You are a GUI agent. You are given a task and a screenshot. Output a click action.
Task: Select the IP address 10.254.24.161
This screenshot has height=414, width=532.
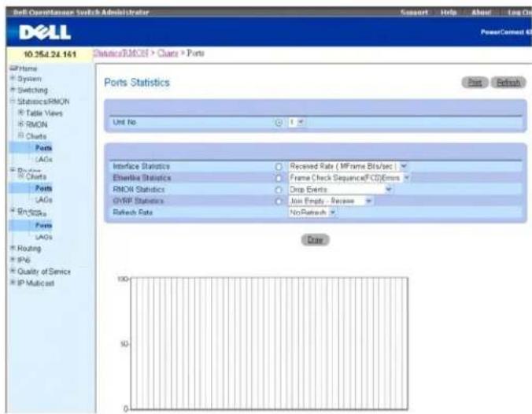pyautogui.click(x=50, y=54)
